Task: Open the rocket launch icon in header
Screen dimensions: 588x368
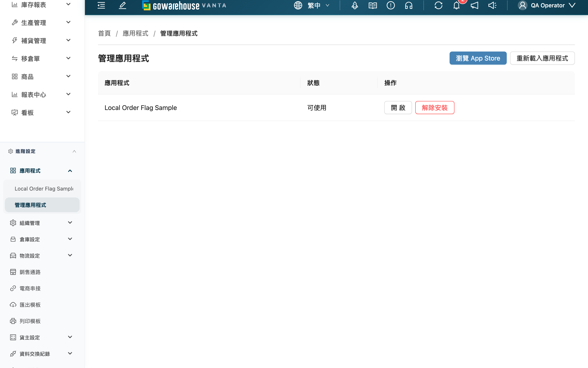Action: tap(355, 5)
